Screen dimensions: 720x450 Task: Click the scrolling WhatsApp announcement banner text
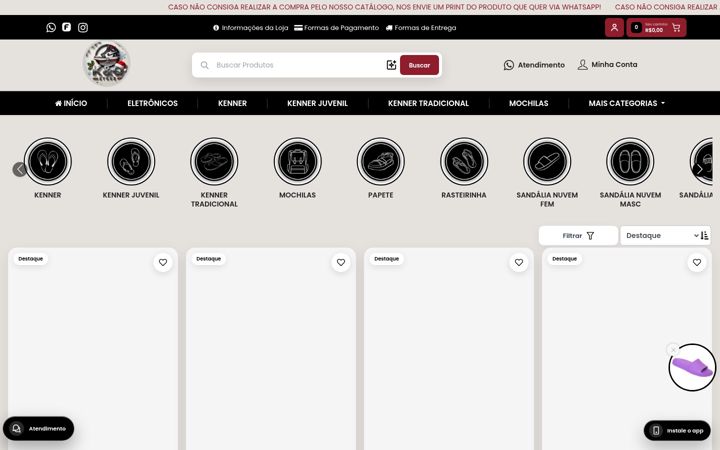pyautogui.click(x=384, y=7)
